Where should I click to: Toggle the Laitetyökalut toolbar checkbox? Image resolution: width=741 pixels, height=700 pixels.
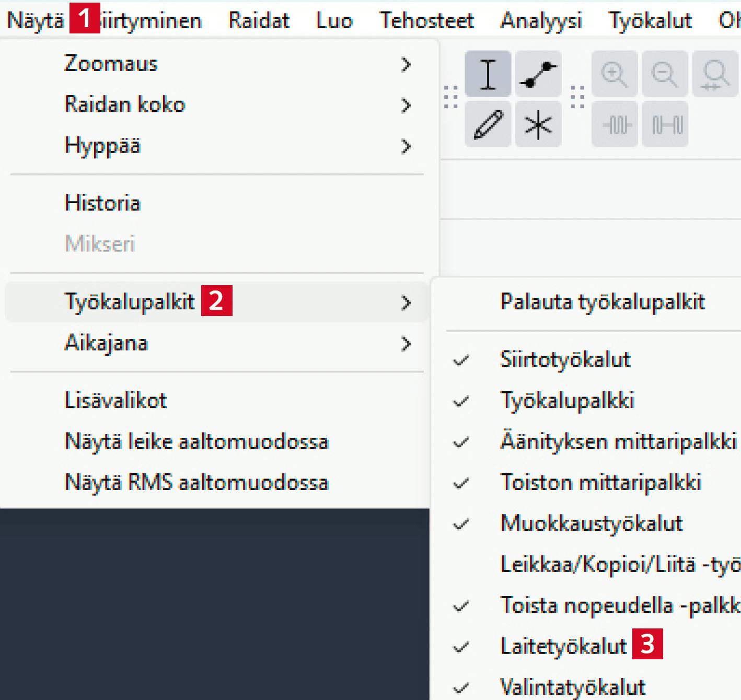click(563, 646)
